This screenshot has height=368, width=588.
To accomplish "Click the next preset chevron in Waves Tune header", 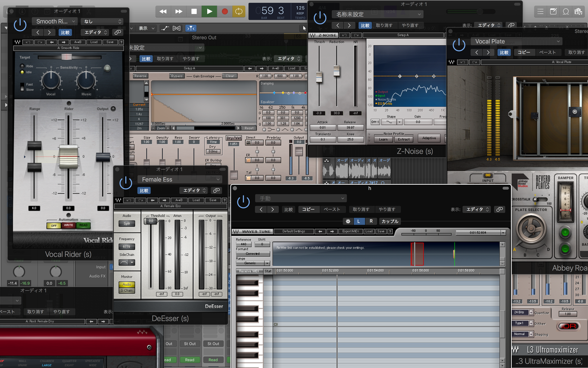I will point(273,209).
